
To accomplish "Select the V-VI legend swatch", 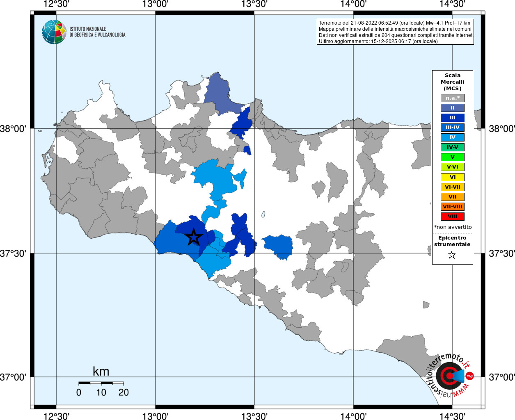I will click(453, 167).
